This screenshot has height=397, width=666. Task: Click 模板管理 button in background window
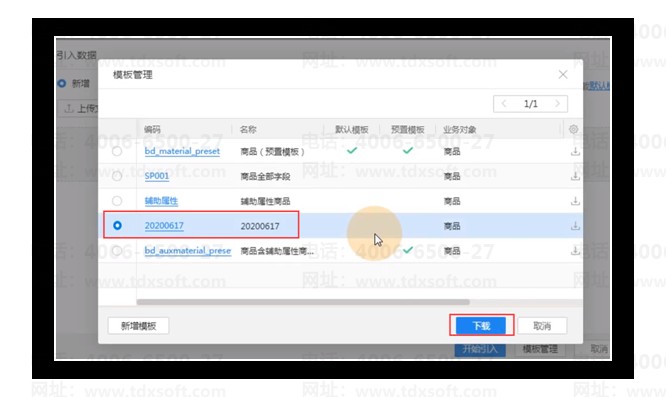(x=540, y=349)
